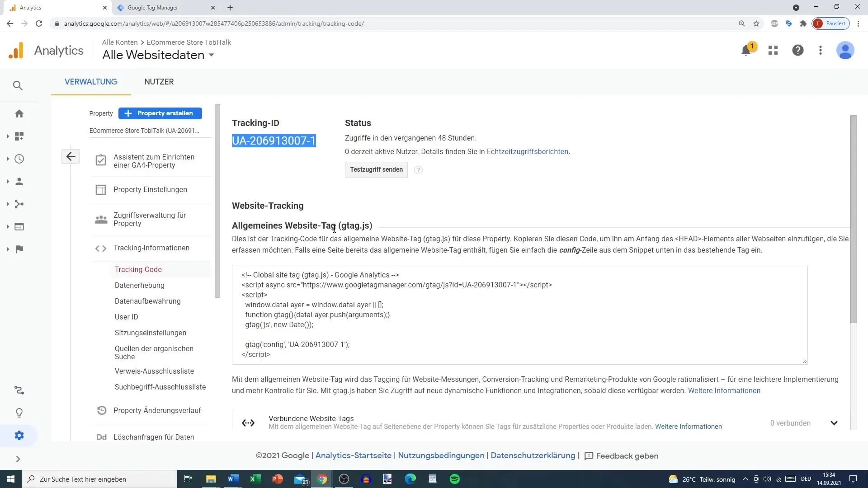Open the Datenschutzerklärung footer link
The height and width of the screenshot is (488, 868).
(533, 455)
